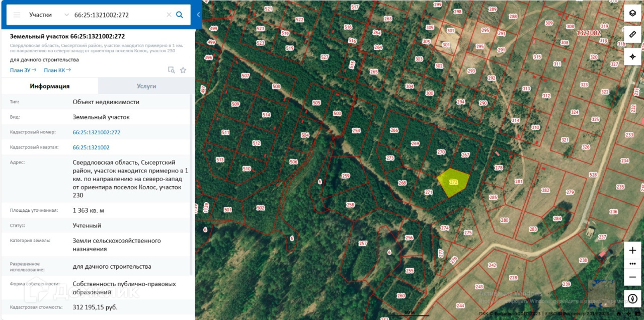Add parcel to favorites star icon
Viewport: 644px width, 320px height.
tap(183, 70)
